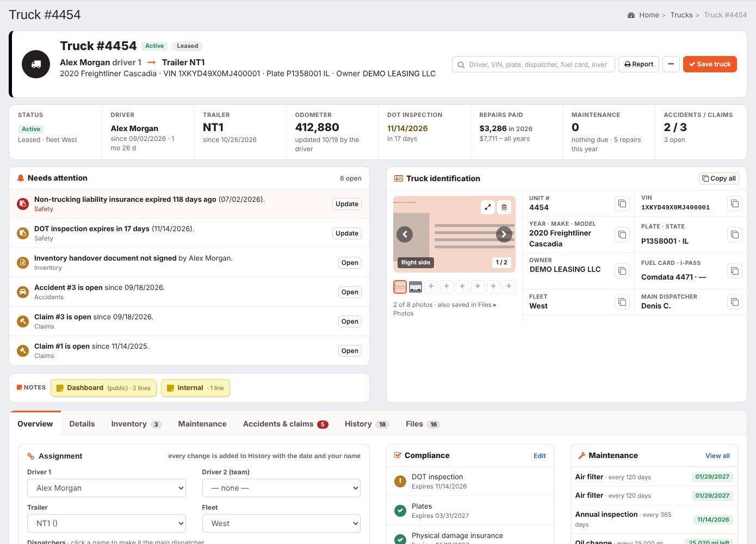756x544 pixels.
Task: Expand the truck photo to fullscreen
Action: click(x=488, y=207)
